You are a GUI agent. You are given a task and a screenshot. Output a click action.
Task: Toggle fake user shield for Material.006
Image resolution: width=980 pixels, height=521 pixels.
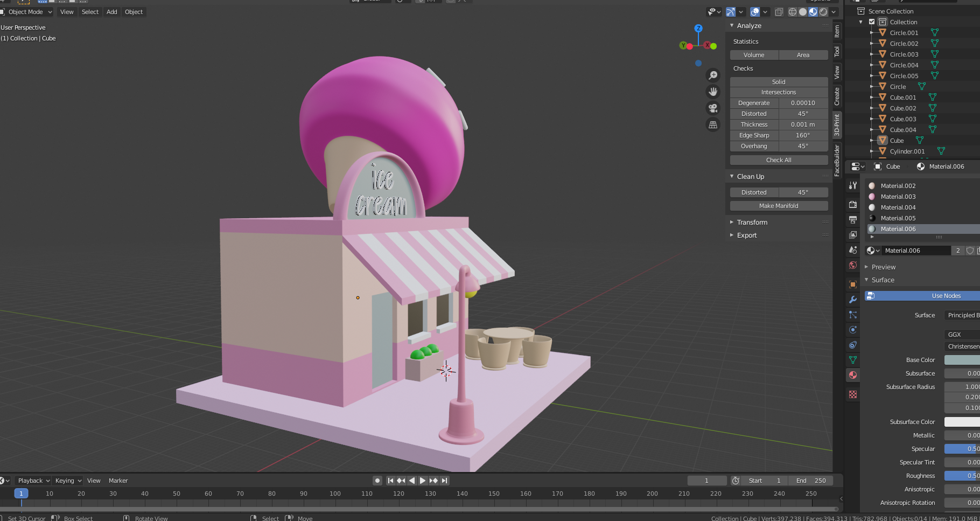[970, 251]
